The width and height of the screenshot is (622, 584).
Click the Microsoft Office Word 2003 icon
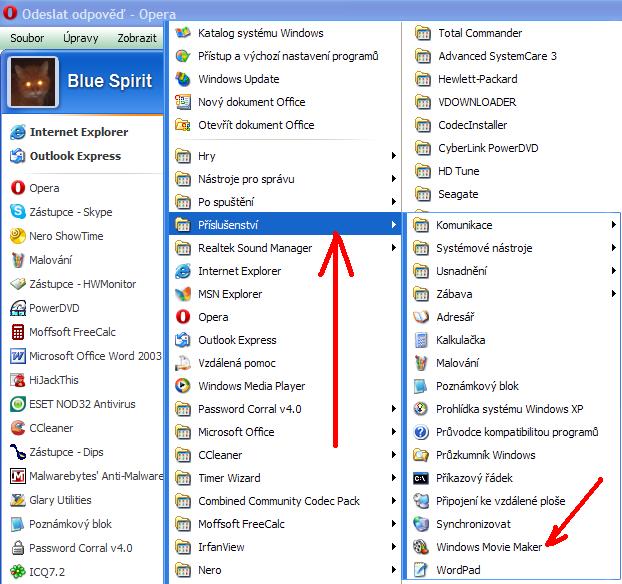tap(18, 356)
